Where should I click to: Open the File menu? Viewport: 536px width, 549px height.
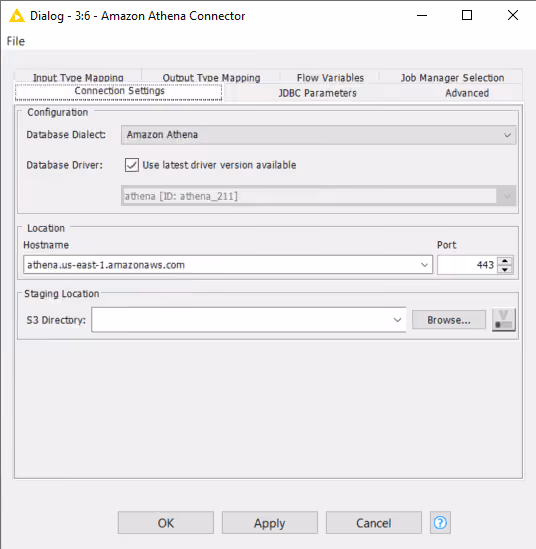click(16, 41)
